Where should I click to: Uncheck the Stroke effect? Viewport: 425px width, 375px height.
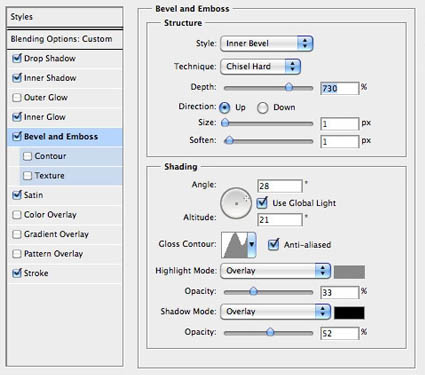(17, 273)
